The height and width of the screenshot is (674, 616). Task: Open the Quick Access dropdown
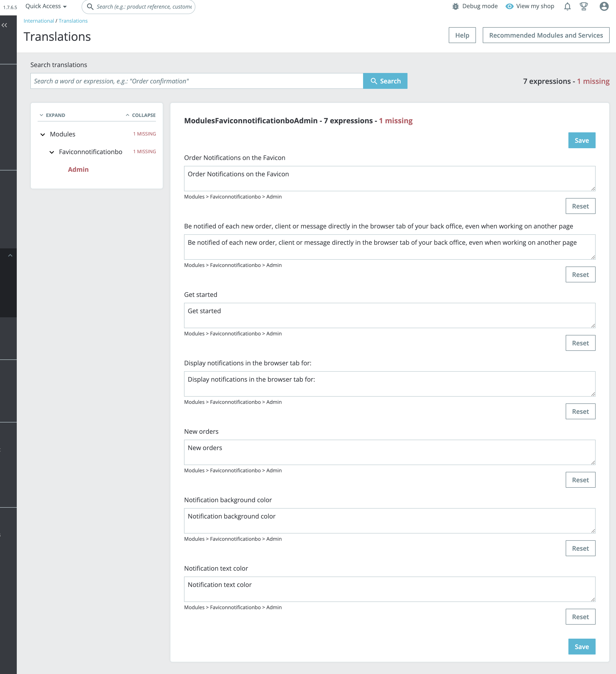(x=46, y=6)
